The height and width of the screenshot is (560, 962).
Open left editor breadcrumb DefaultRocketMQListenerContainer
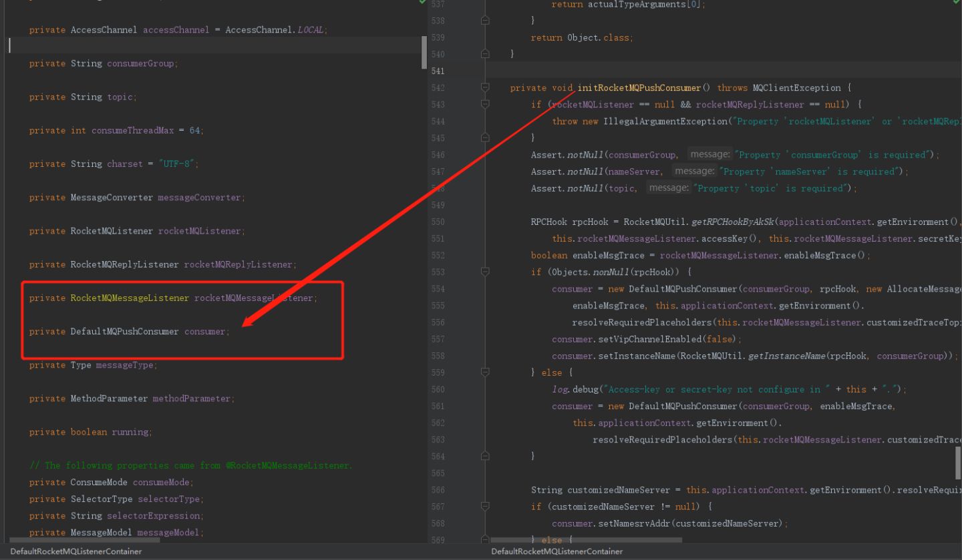pos(76,551)
